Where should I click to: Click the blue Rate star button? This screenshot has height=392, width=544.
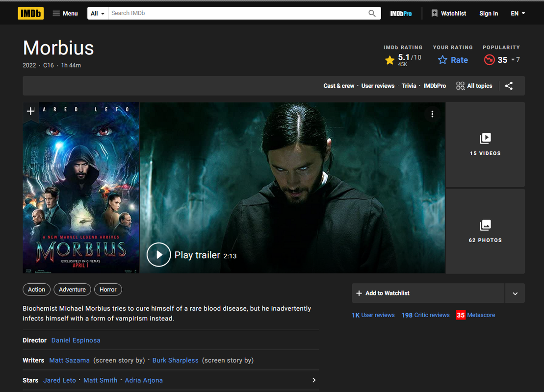453,60
